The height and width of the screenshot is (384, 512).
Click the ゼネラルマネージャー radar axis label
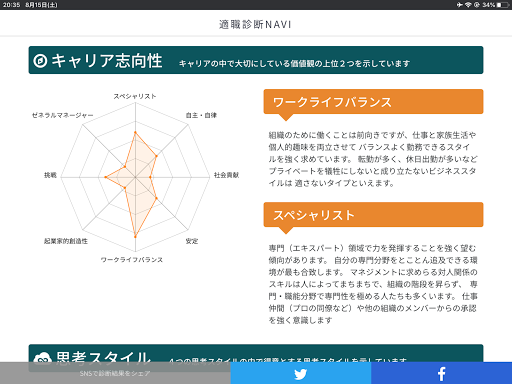click(63, 115)
